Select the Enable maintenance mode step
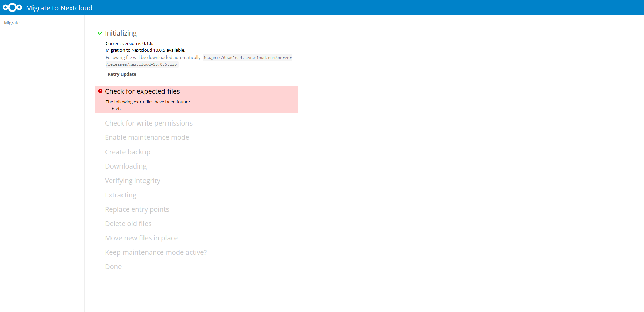The height and width of the screenshot is (312, 644). click(147, 137)
